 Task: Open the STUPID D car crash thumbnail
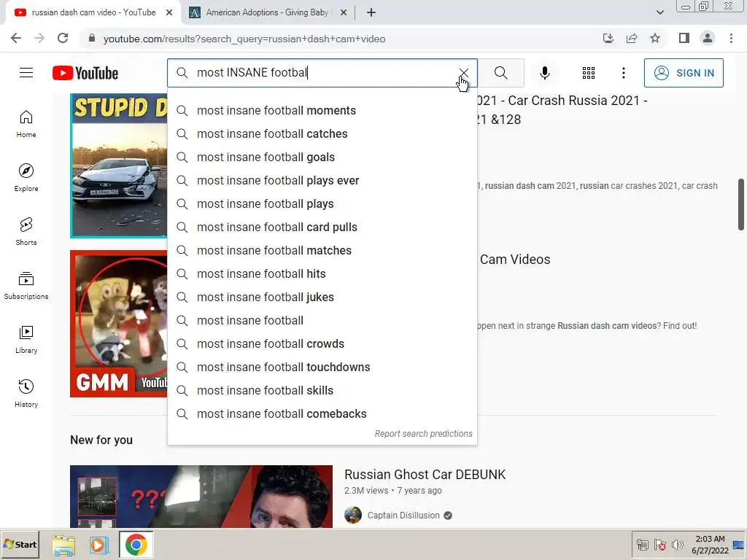(x=119, y=166)
